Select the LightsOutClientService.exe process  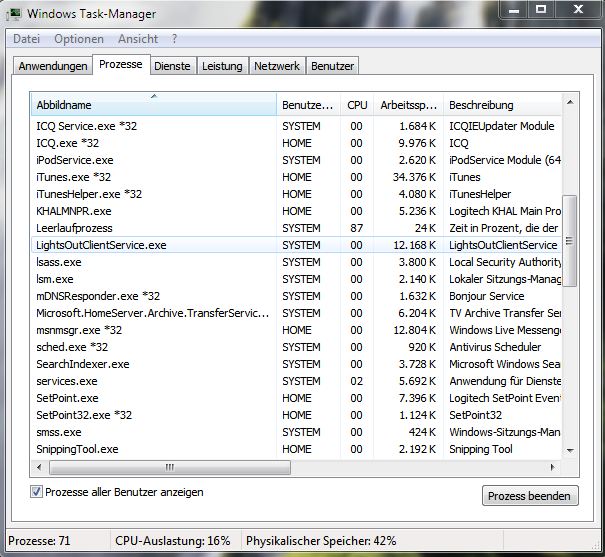point(296,245)
